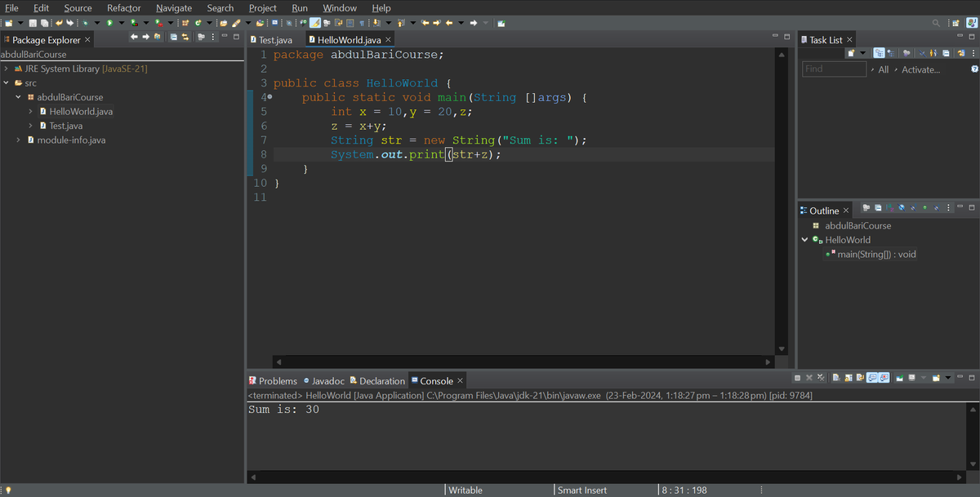The image size is (980, 497).
Task: Switch to the Problems tab
Action: pyautogui.click(x=274, y=381)
